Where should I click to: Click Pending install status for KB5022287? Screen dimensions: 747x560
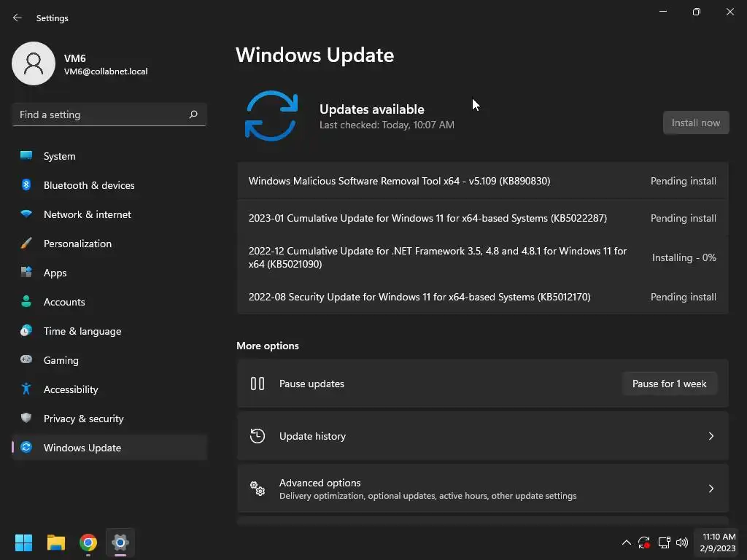[683, 218]
